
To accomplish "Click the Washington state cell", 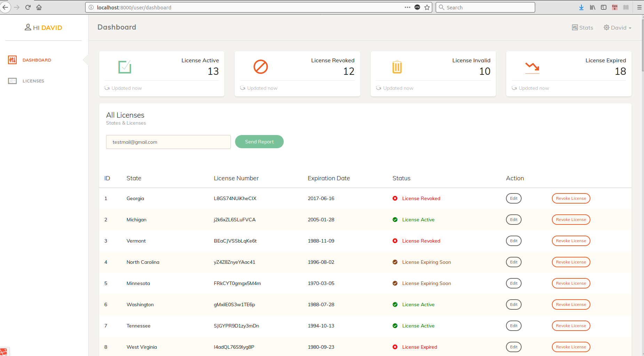I will point(140,304).
